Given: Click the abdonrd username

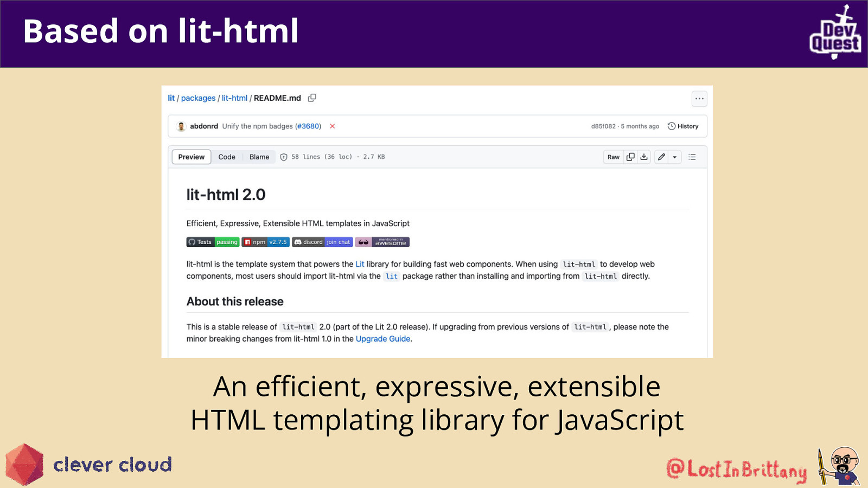Looking at the screenshot, I should coord(204,126).
